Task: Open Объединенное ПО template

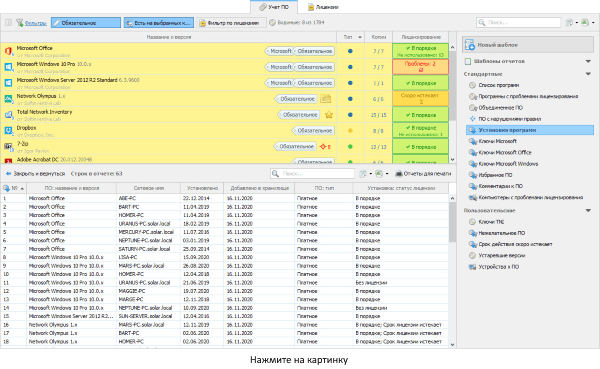Action: tap(500, 108)
